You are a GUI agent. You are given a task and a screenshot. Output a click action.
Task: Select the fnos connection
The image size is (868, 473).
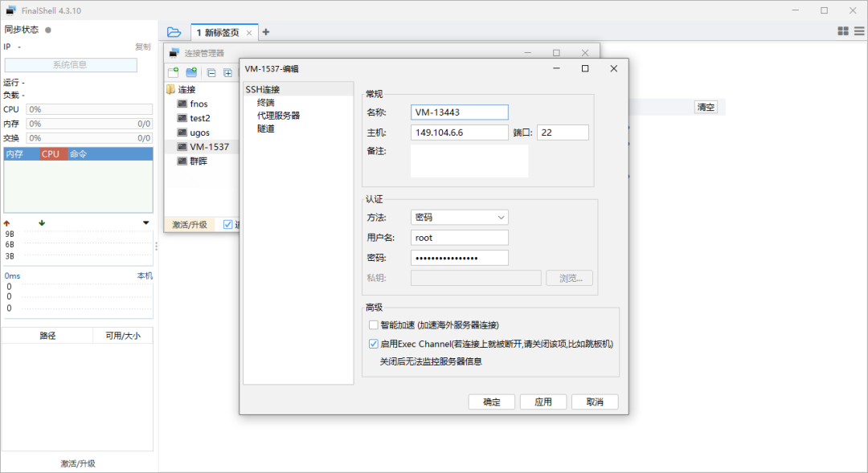point(199,104)
